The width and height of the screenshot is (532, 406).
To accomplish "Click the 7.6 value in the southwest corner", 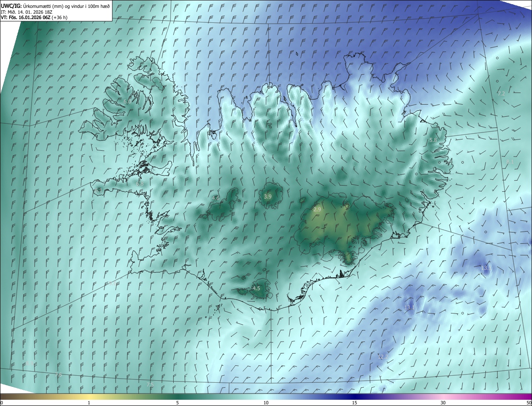I will [59, 375].
